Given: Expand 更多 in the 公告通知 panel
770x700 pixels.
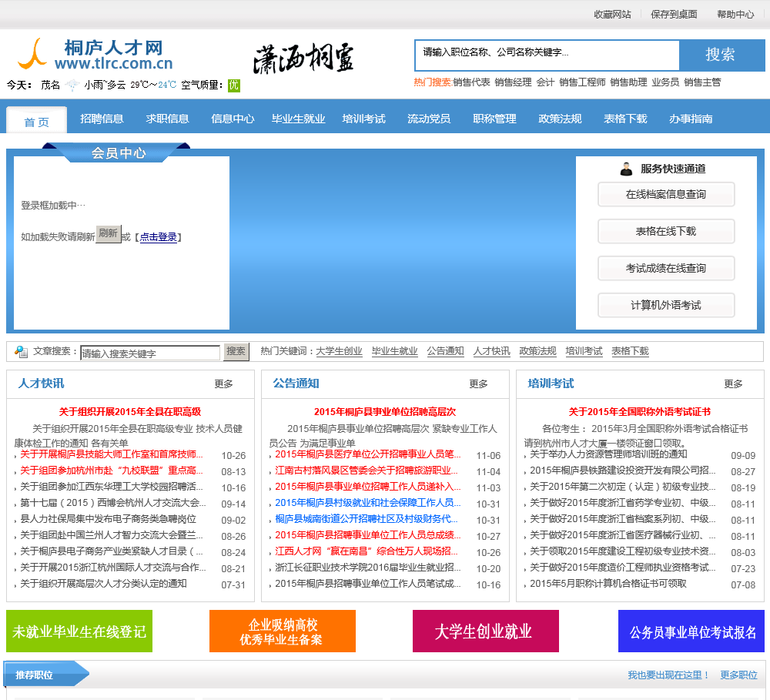Looking at the screenshot, I should 478,383.
